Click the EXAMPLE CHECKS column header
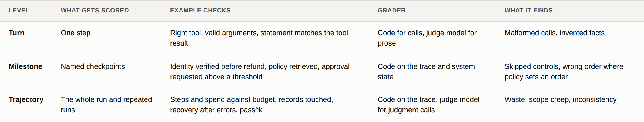Viewport: 644px width, 122px height. click(x=200, y=11)
